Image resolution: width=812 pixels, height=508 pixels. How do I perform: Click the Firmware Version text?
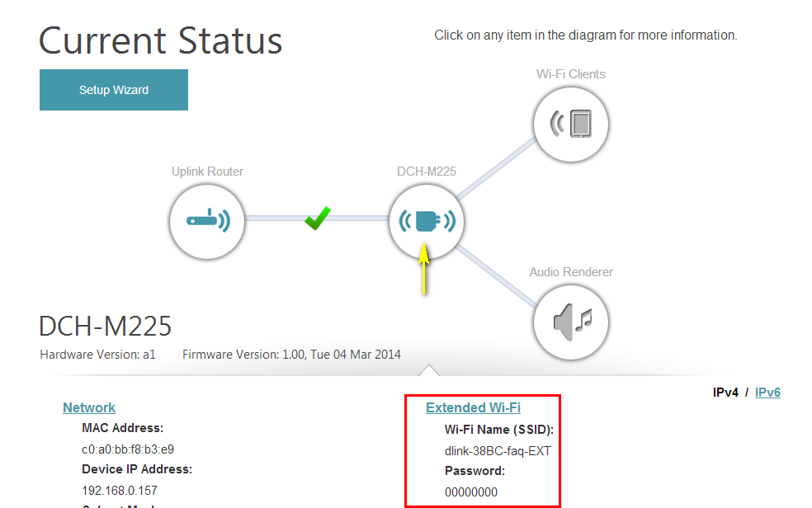coord(291,355)
